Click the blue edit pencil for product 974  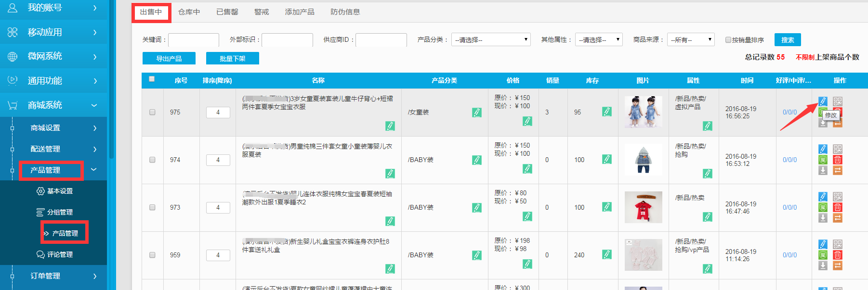click(x=823, y=149)
